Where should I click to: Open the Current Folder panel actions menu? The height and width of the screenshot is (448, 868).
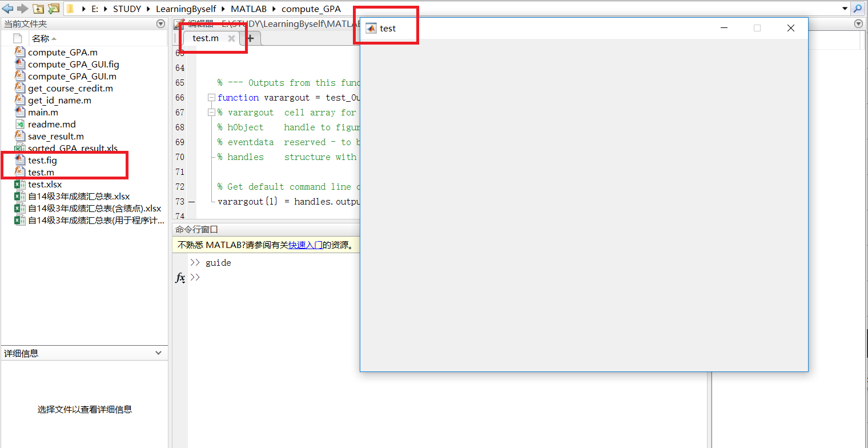(160, 23)
